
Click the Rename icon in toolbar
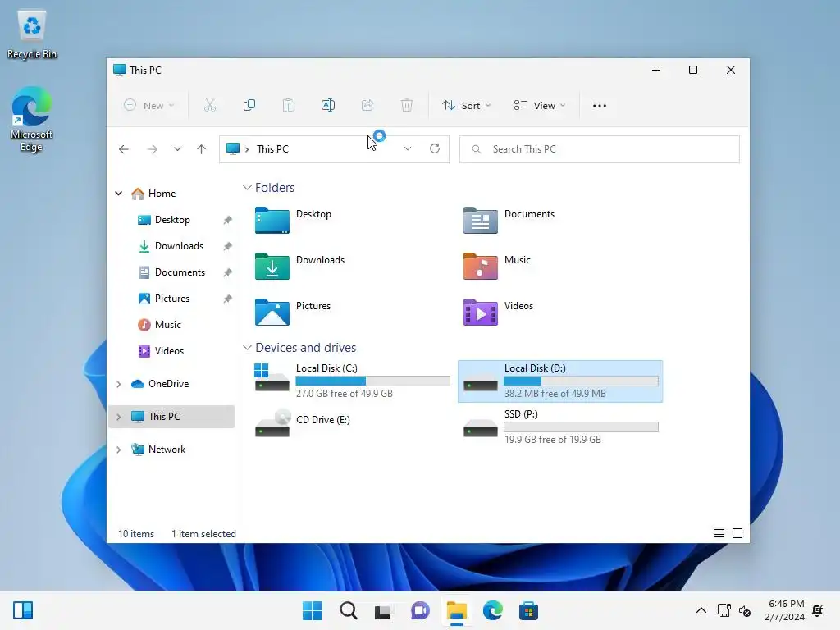pyautogui.click(x=328, y=106)
